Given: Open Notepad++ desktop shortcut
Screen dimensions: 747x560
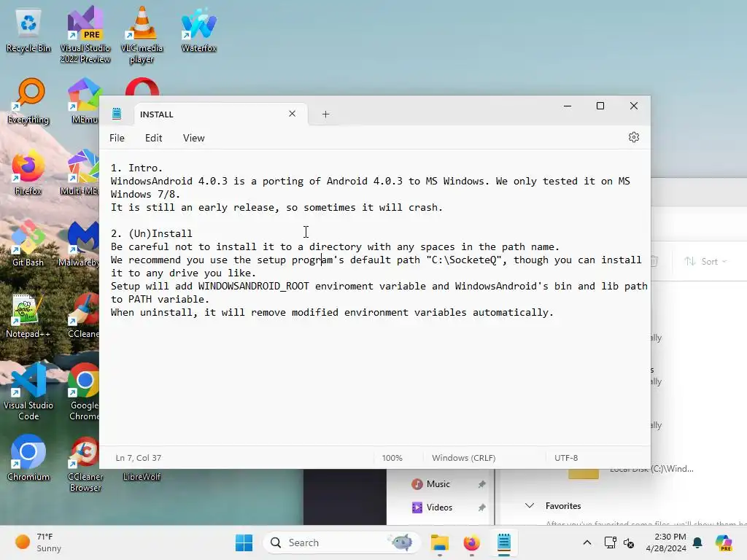Looking at the screenshot, I should 28,316.
